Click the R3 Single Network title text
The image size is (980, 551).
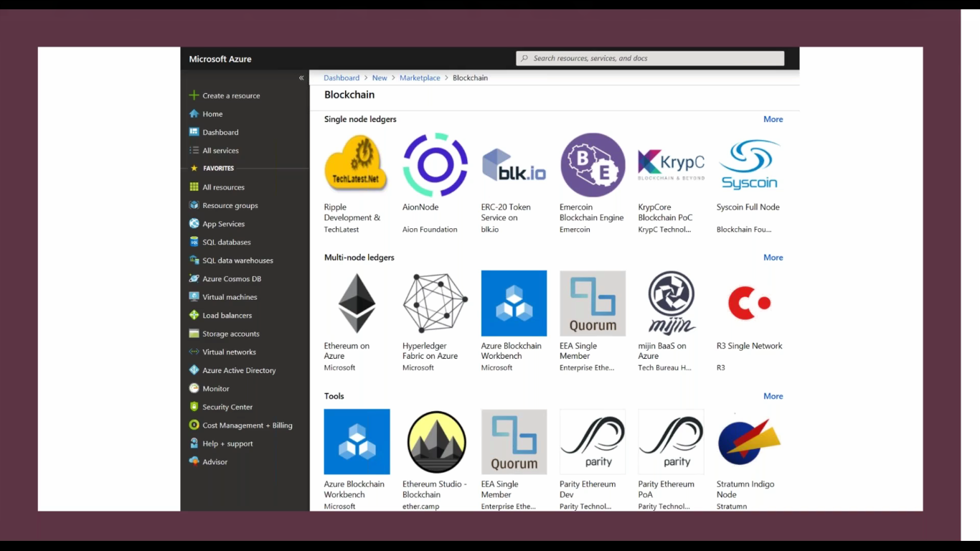point(749,346)
